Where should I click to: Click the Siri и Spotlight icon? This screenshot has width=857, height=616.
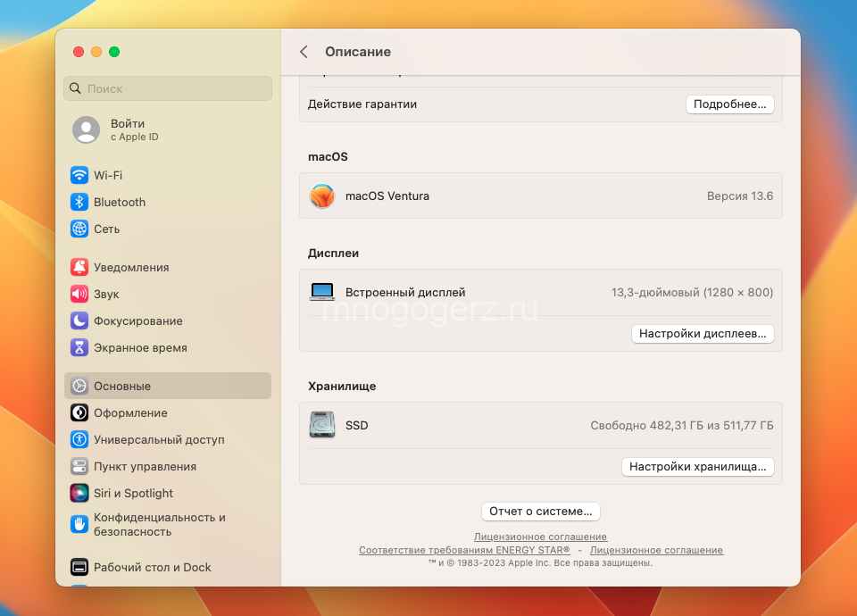pos(79,493)
